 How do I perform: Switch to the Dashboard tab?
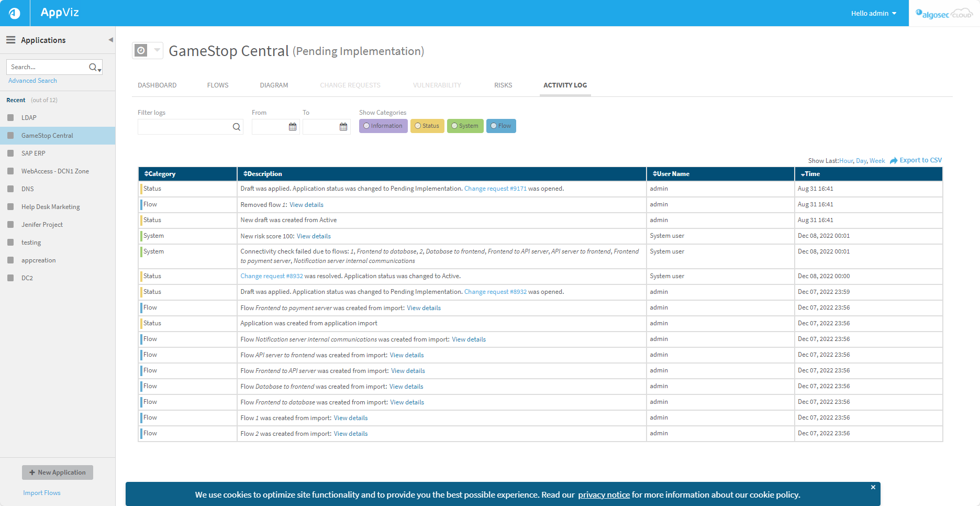pos(157,85)
